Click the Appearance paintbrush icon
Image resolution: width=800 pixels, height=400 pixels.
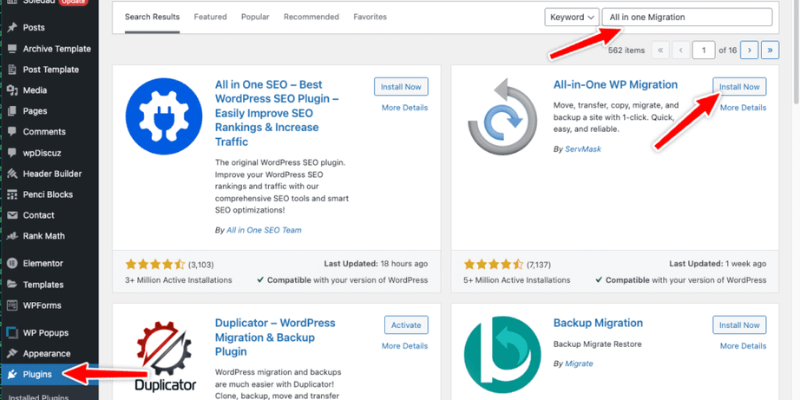pos(13,354)
